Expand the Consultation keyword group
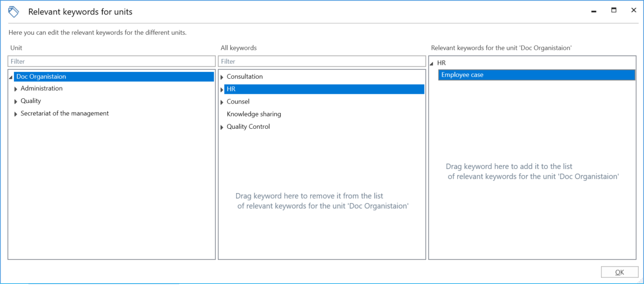644x287 pixels. coord(222,77)
